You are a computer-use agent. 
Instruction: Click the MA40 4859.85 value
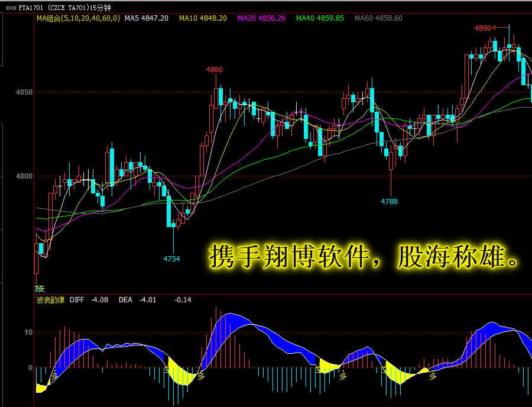coord(320,18)
